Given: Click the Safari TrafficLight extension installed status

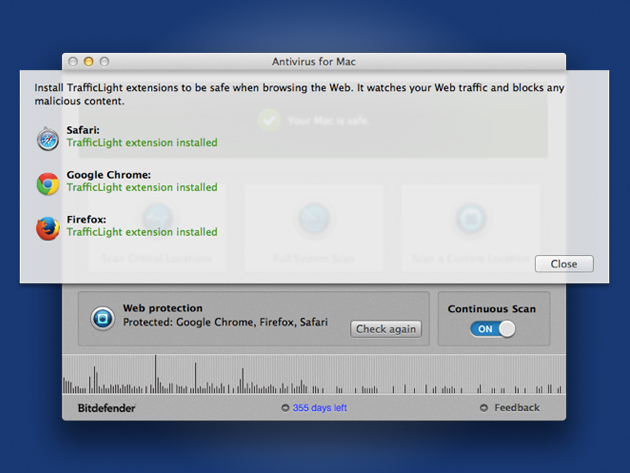Looking at the screenshot, I should tap(142, 143).
